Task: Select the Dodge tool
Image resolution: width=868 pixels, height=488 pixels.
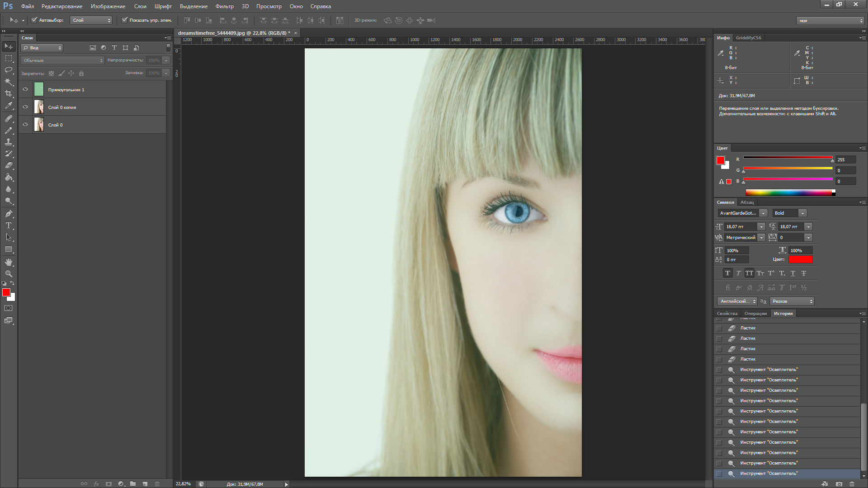Action: [9, 201]
